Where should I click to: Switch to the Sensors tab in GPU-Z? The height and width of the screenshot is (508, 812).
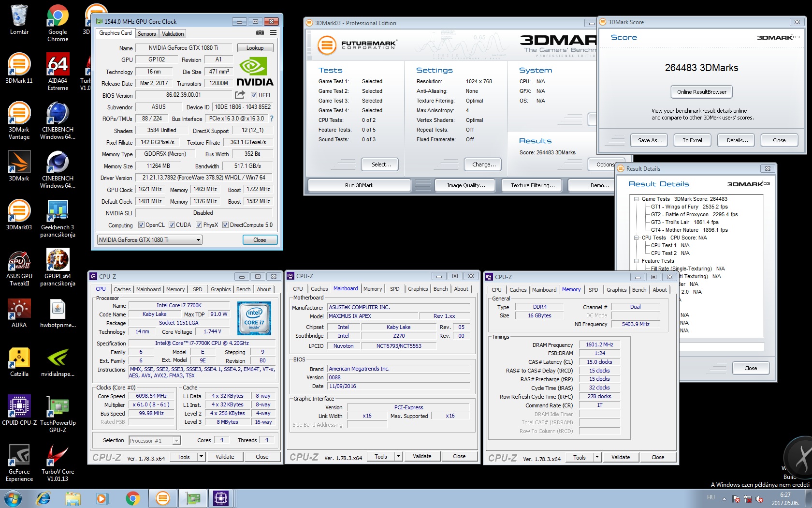[x=147, y=33]
